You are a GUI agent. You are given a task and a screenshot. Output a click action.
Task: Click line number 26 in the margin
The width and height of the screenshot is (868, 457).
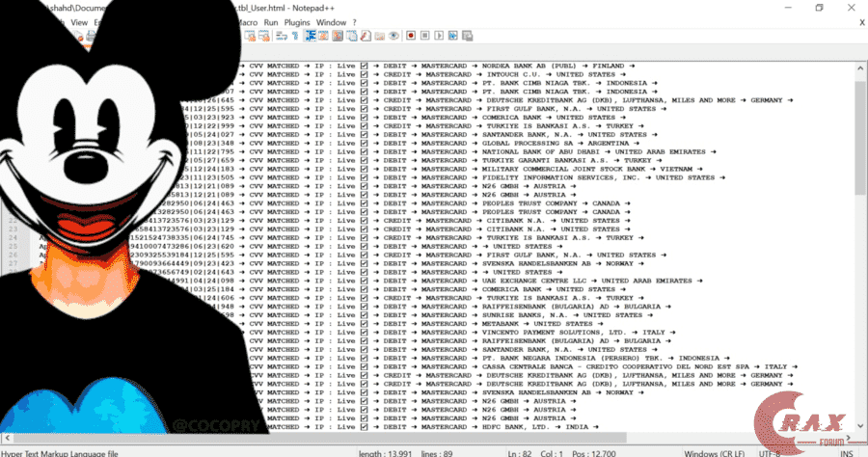14,255
